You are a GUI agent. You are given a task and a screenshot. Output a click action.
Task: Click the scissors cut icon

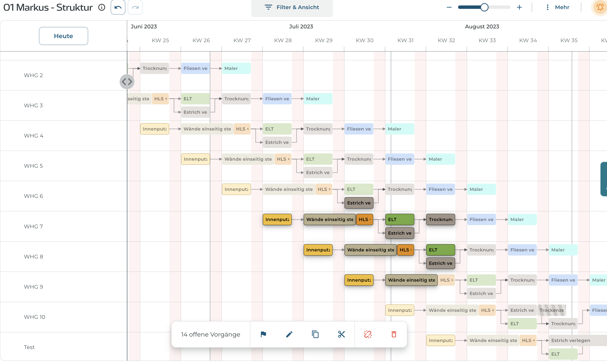341,334
